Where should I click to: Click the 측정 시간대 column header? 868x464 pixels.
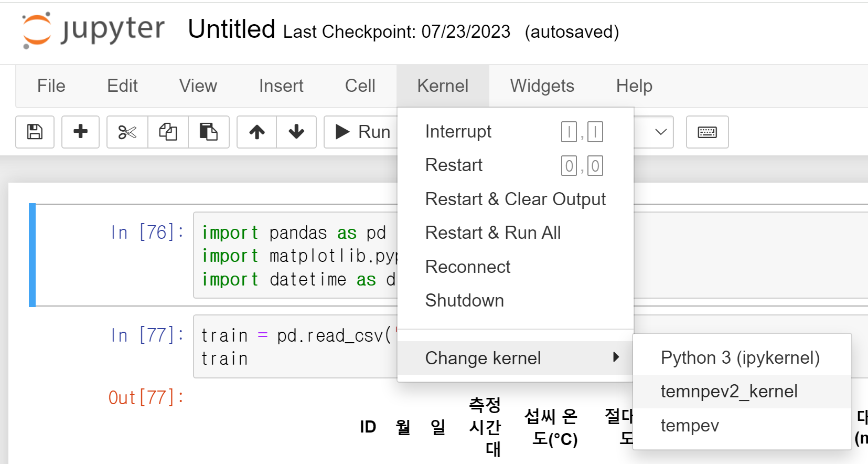485,427
